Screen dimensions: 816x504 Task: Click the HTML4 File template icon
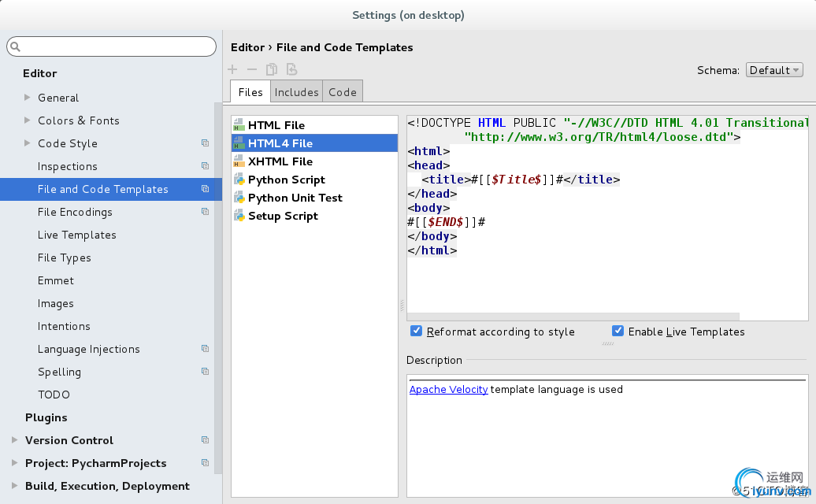(x=239, y=143)
